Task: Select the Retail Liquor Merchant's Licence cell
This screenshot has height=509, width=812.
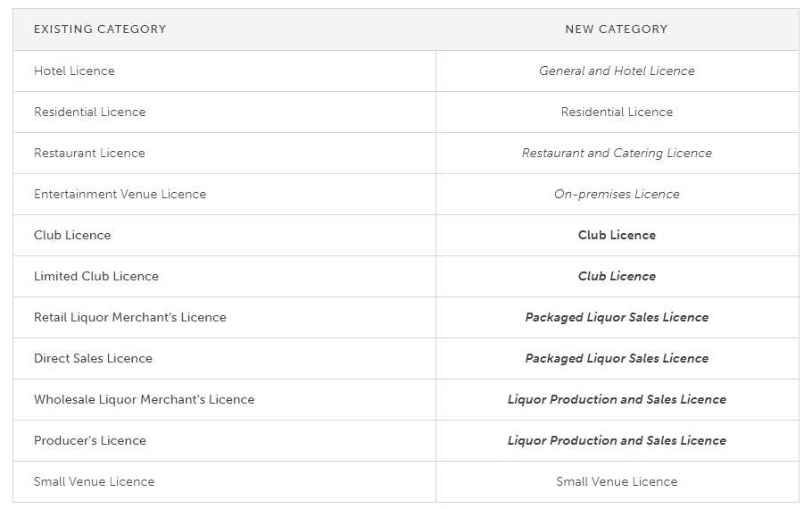Action: 130,317
